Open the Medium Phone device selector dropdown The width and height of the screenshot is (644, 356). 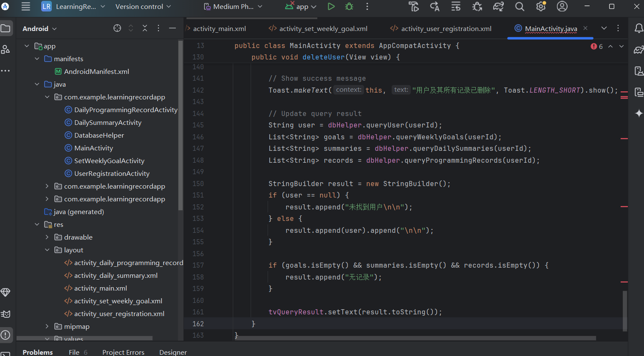click(233, 6)
